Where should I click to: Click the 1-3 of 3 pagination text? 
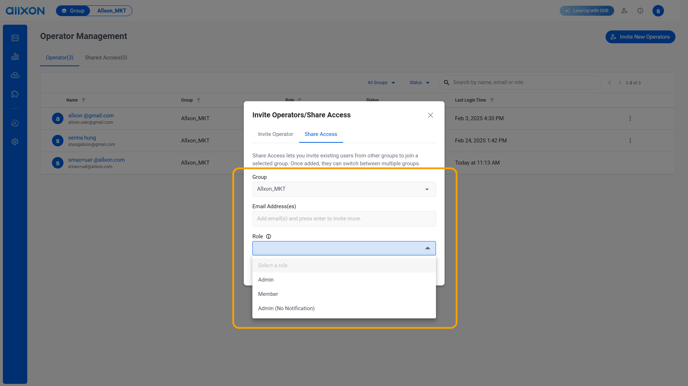coord(633,83)
